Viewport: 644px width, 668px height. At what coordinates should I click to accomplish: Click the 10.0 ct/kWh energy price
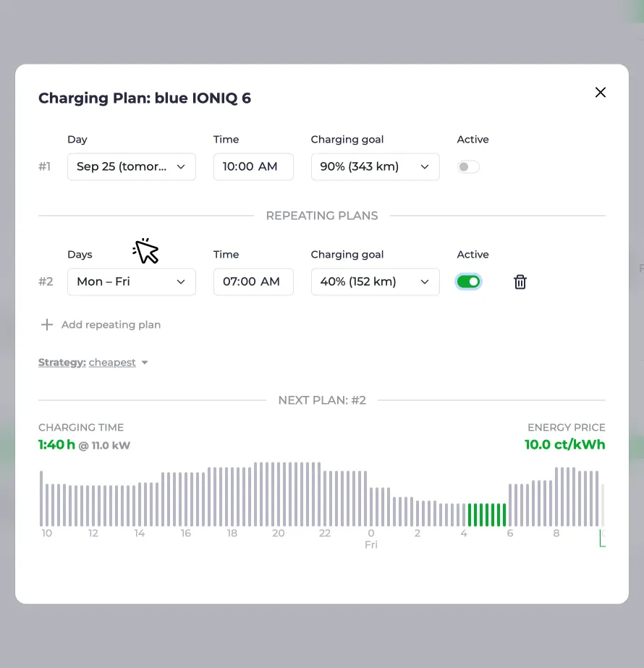click(x=564, y=444)
